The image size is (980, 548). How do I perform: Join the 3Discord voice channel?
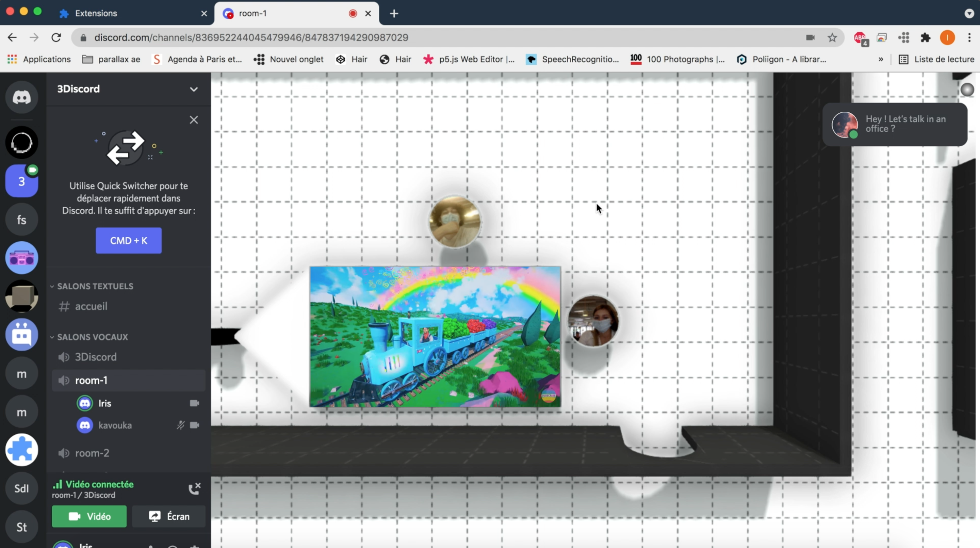coord(129,357)
